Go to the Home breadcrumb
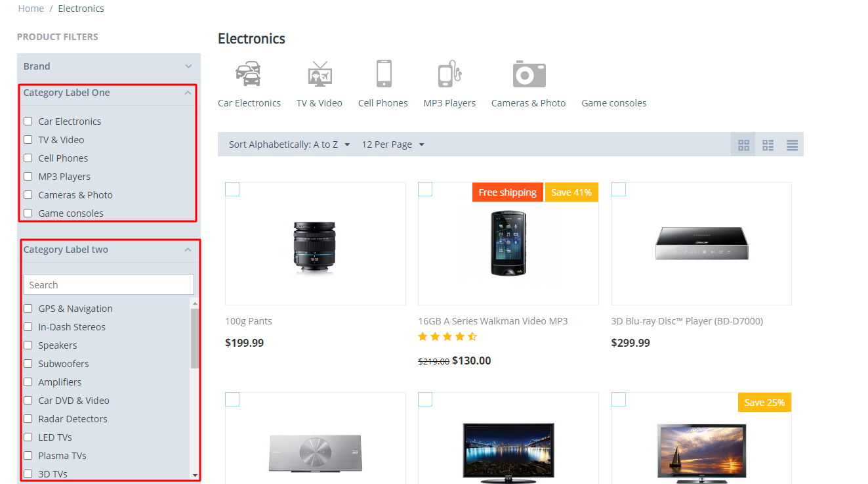 (31, 9)
